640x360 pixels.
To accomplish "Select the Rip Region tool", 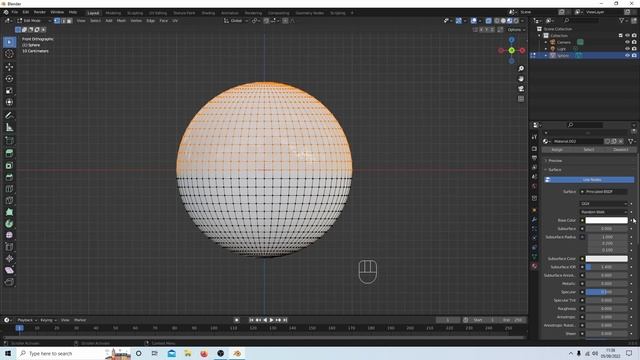I will click(9, 282).
